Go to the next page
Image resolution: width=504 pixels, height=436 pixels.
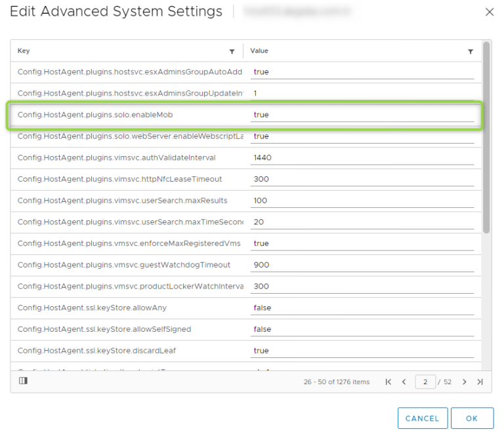click(x=465, y=382)
